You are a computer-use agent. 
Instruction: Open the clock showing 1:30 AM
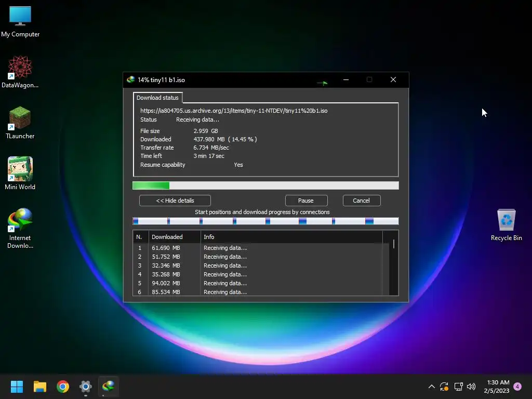click(x=497, y=387)
